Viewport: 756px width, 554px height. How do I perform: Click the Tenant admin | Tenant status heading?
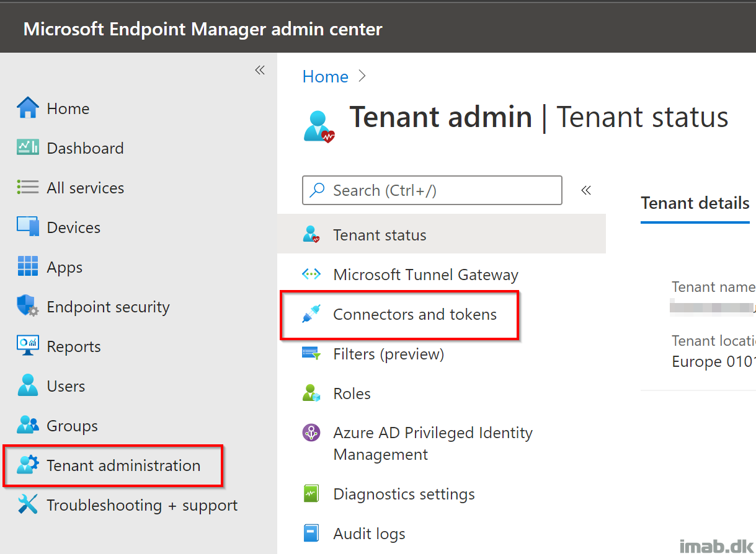tap(539, 117)
